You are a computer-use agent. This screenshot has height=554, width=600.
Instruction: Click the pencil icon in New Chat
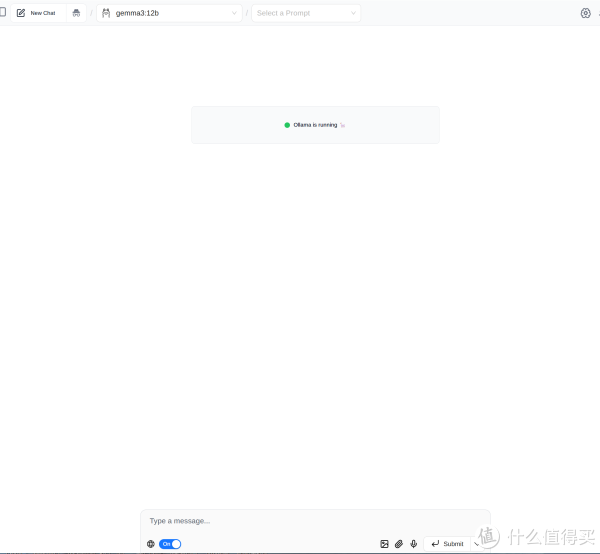pyautogui.click(x=21, y=13)
